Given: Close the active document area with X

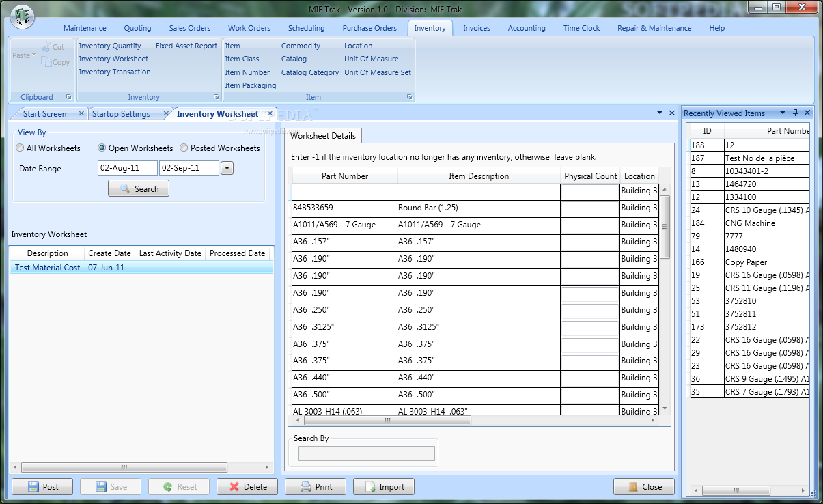Looking at the screenshot, I should [x=671, y=113].
